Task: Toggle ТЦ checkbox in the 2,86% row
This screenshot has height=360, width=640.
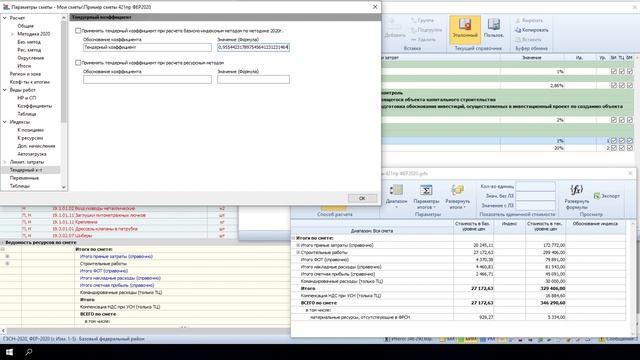Action: pos(622,85)
